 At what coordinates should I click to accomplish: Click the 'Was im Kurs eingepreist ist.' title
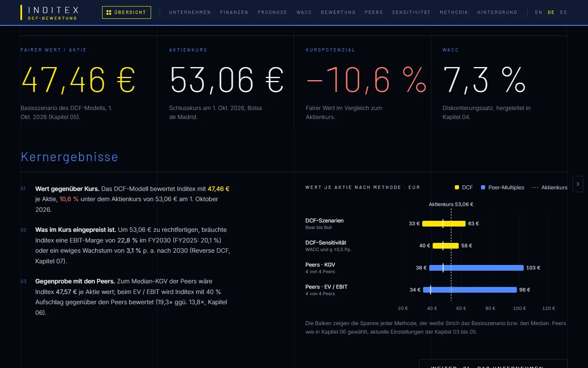[x=76, y=230]
